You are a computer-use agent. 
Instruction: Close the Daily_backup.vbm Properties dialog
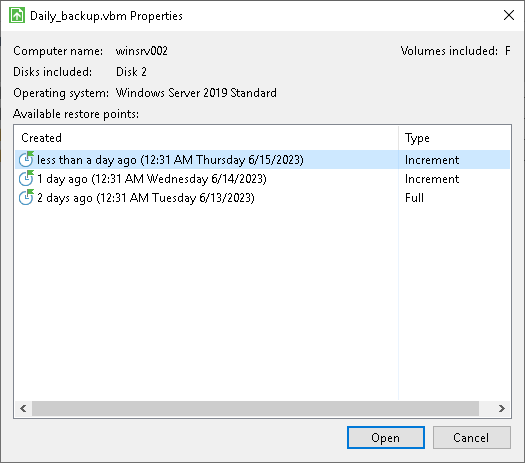pos(509,15)
